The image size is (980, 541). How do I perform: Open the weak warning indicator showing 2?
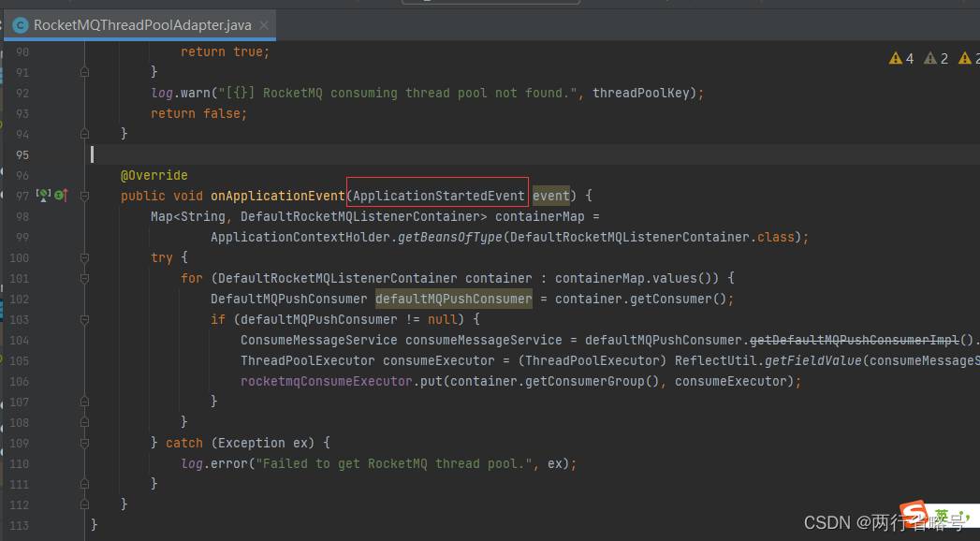coord(936,59)
